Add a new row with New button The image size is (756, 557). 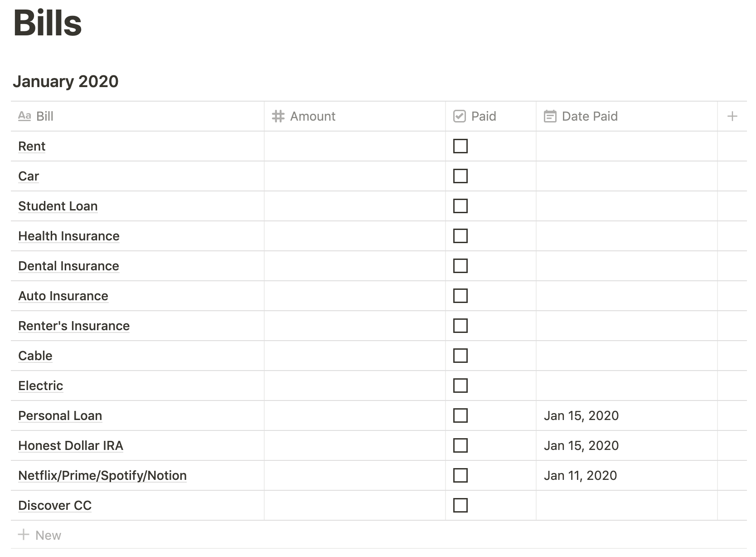click(x=40, y=535)
